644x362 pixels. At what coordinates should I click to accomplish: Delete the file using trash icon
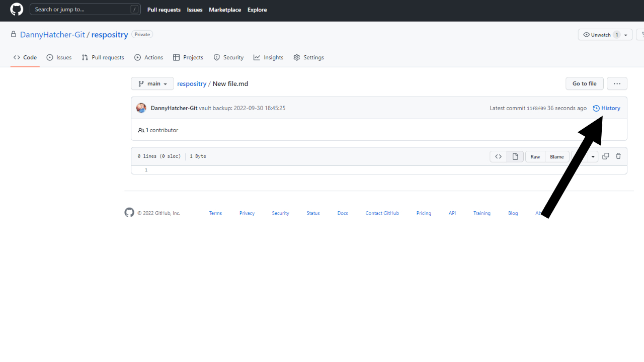(618, 156)
